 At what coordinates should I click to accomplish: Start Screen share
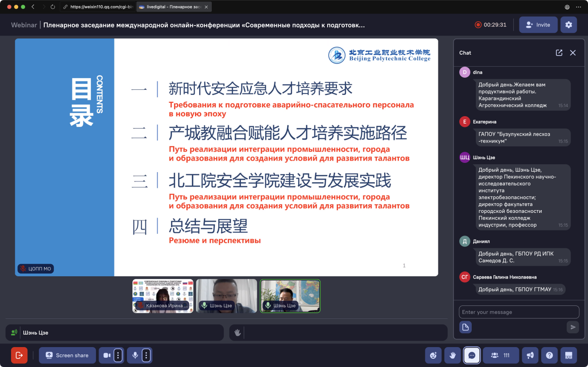click(67, 355)
